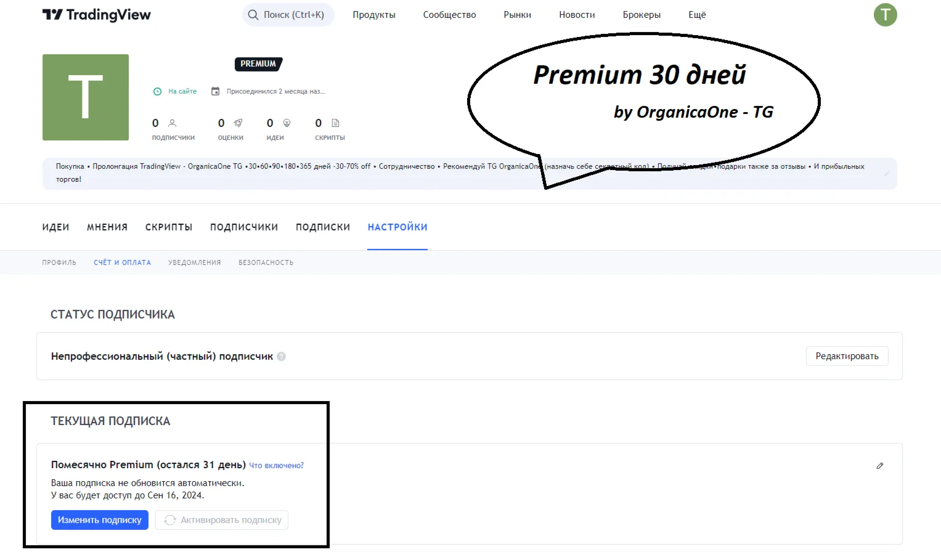
Task: Open the БЕЗОПАСНОСТЬ sub-tab
Action: pyautogui.click(x=266, y=262)
